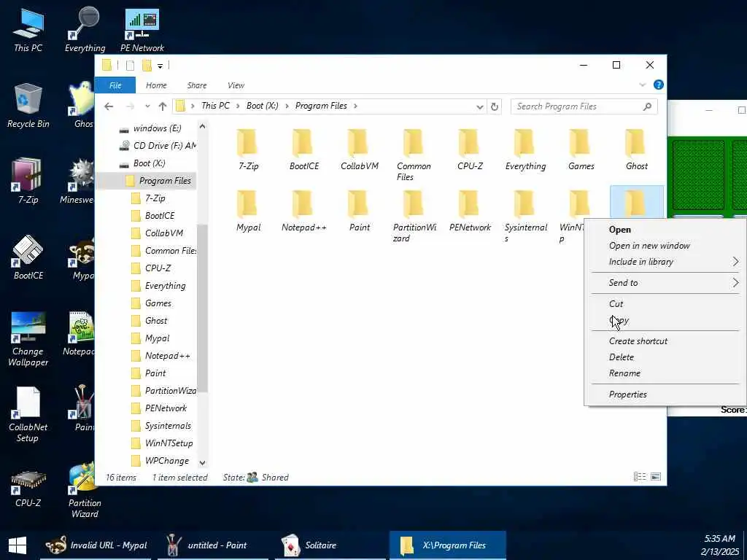This screenshot has height=560, width=747.
Task: Select the Everything folder in file pane
Action: 525,149
